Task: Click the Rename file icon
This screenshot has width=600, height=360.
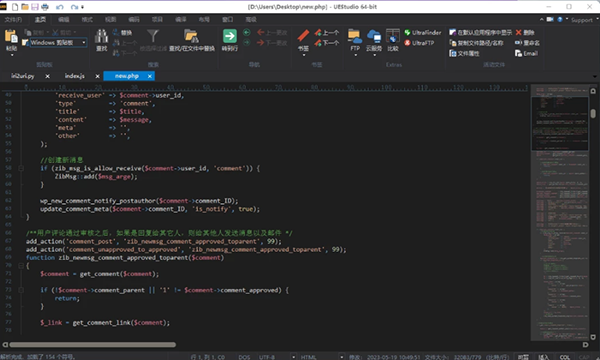Action: click(518, 43)
